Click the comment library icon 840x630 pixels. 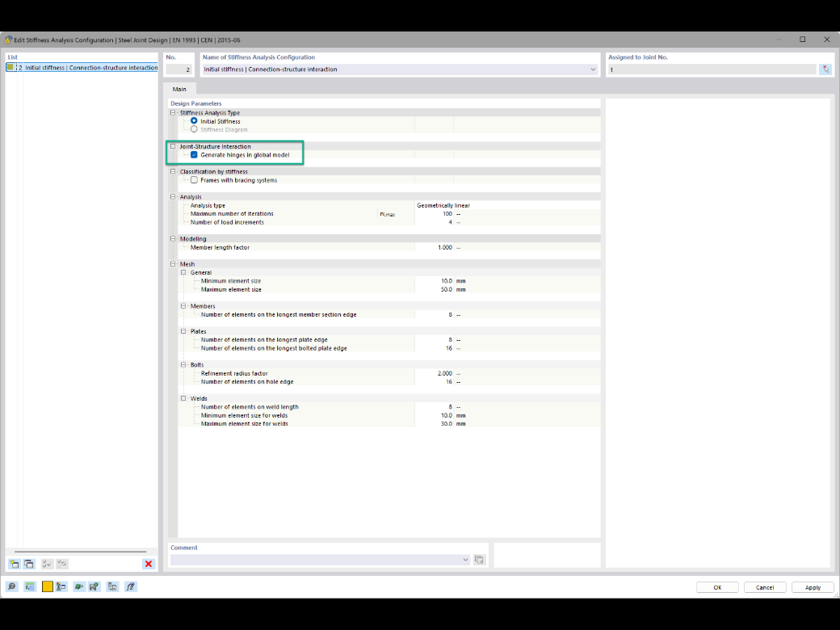click(x=480, y=559)
